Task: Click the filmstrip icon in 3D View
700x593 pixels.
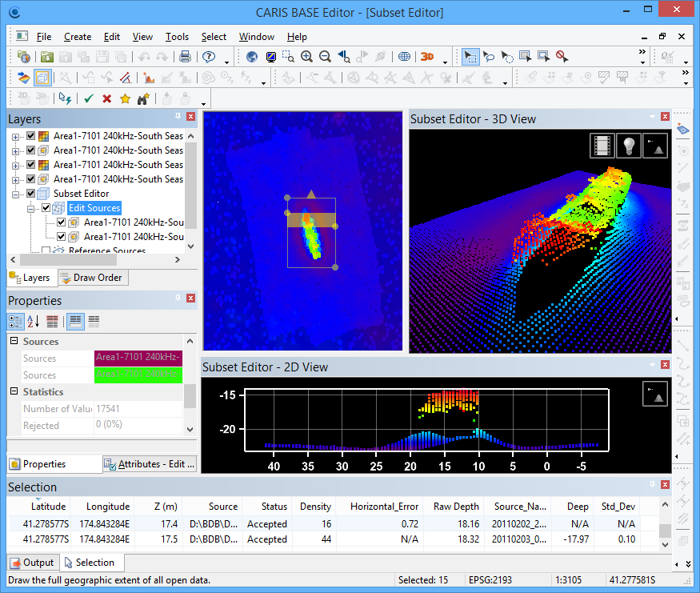Action: (x=602, y=146)
